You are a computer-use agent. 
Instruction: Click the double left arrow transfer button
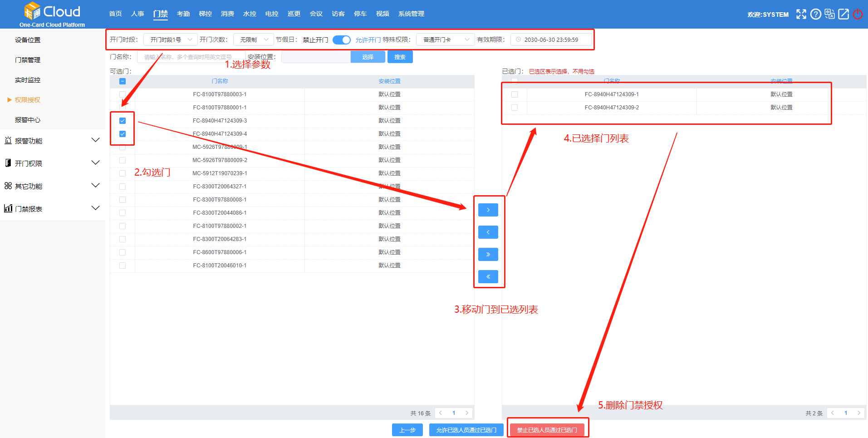coord(488,277)
